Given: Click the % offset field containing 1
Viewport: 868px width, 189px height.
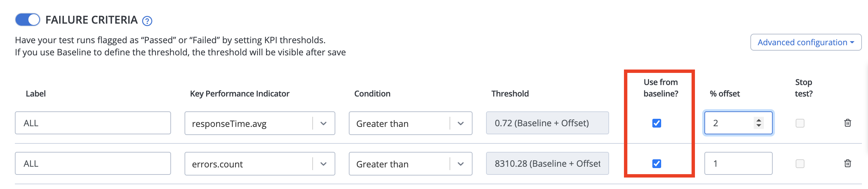Looking at the screenshot, I should pos(739,163).
